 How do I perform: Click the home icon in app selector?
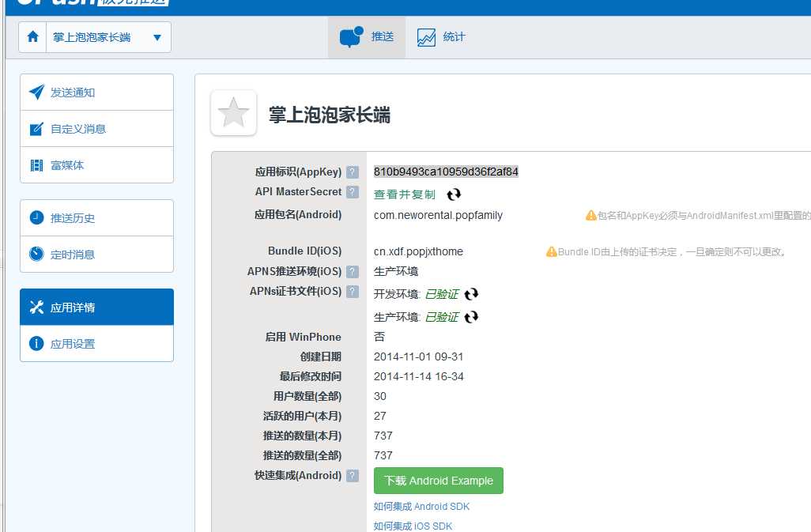tap(32, 36)
